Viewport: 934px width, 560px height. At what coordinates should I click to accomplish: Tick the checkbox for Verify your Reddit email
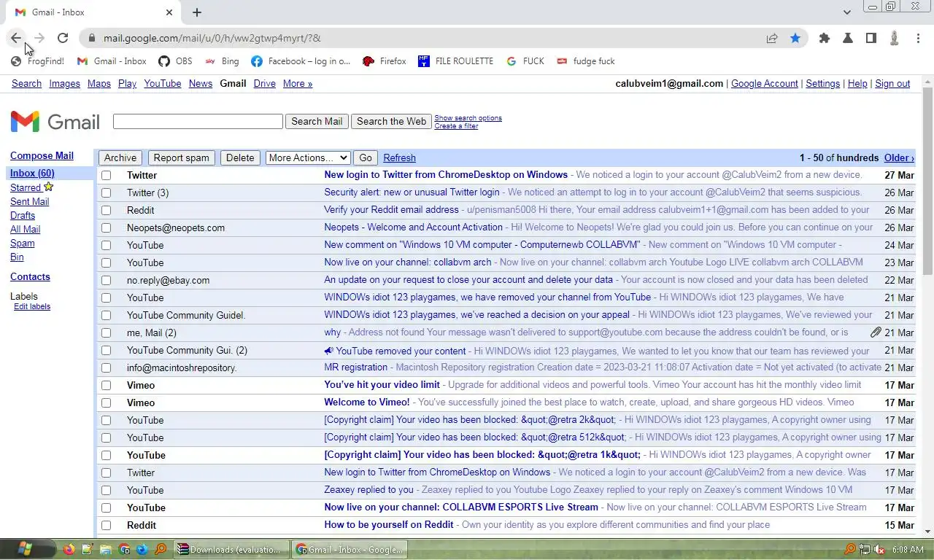[x=107, y=210]
